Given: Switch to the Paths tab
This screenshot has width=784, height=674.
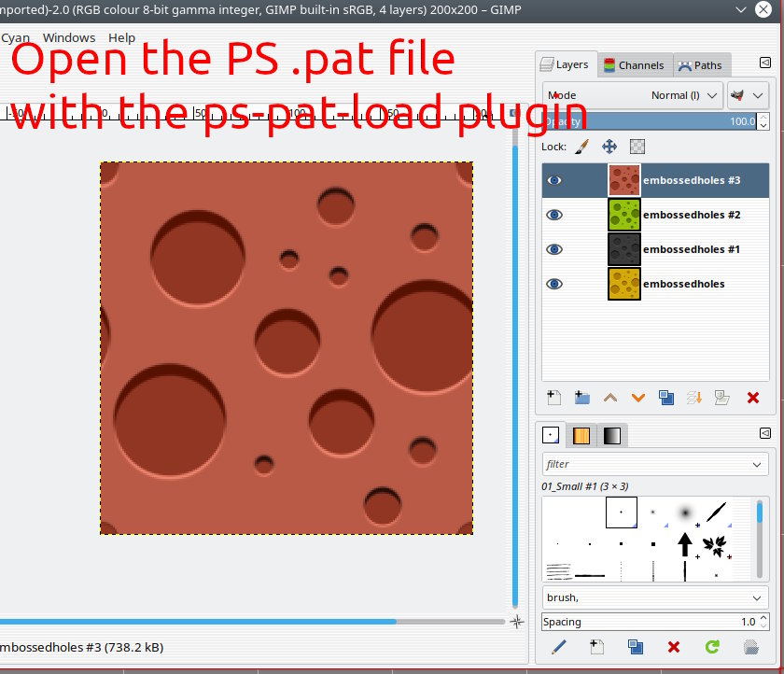Looking at the screenshot, I should click(x=700, y=65).
